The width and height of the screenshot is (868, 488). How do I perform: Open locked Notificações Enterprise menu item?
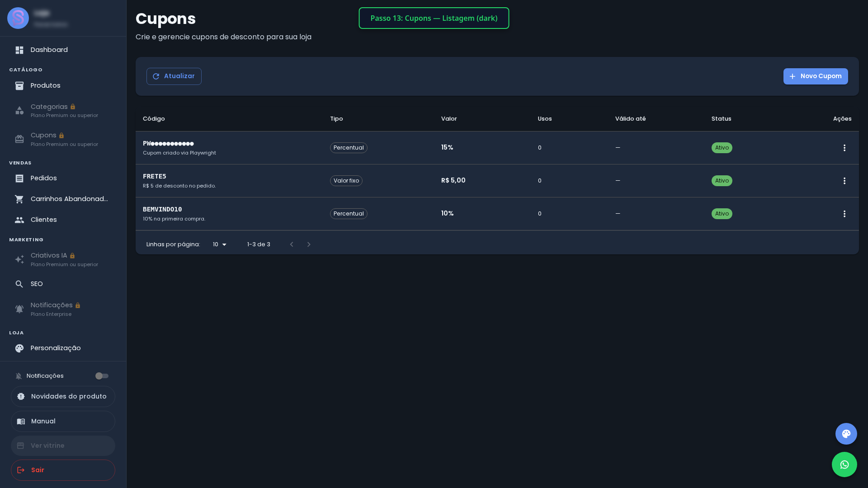pyautogui.click(x=63, y=310)
